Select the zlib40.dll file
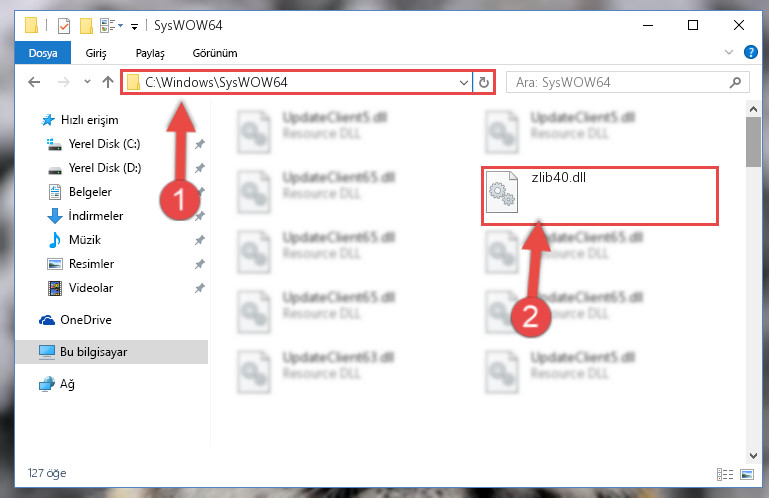This screenshot has width=769, height=498. (x=599, y=196)
